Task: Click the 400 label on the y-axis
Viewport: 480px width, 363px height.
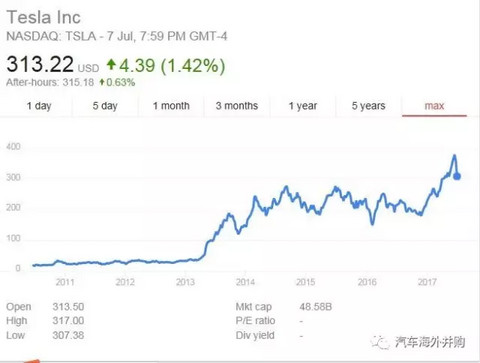Action: [13, 147]
